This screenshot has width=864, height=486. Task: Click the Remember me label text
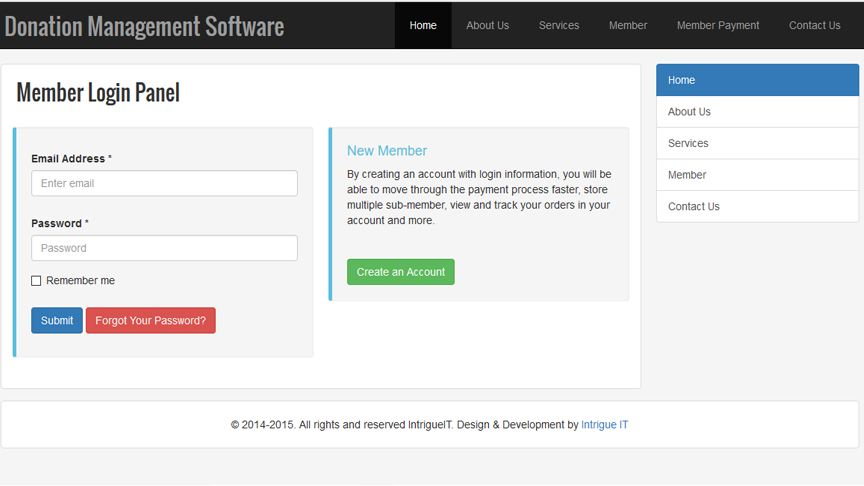click(x=80, y=281)
